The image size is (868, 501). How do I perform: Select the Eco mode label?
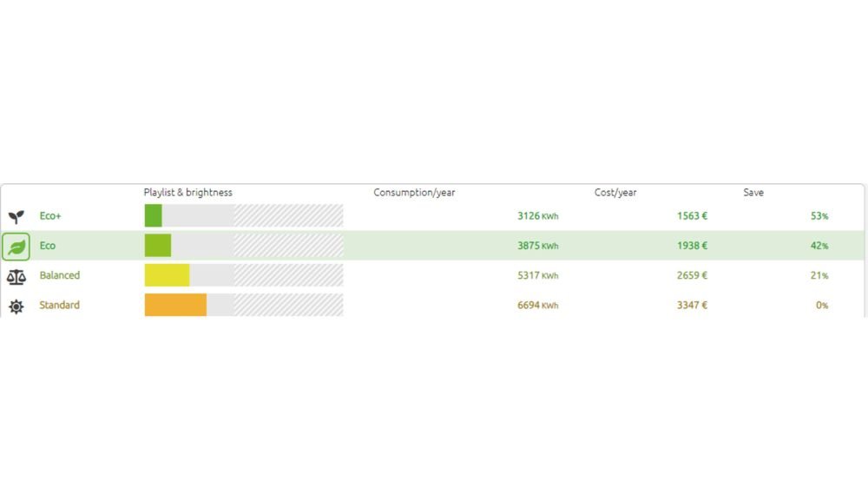[x=48, y=246]
